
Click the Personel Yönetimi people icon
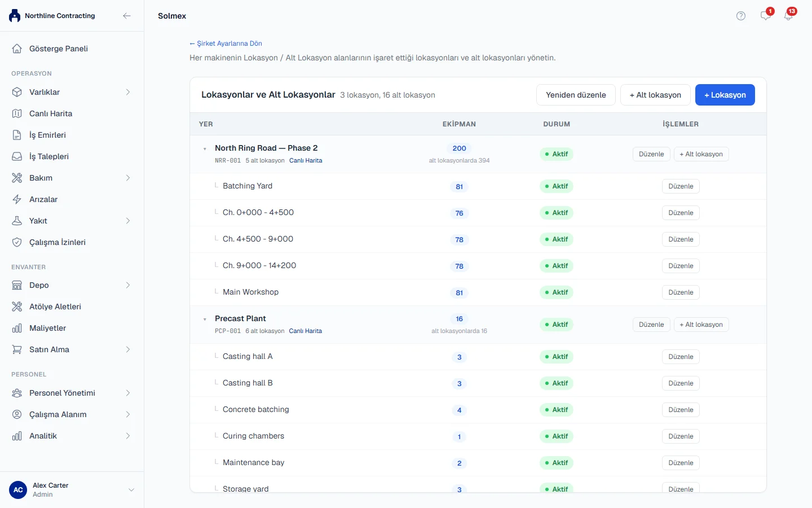click(17, 393)
